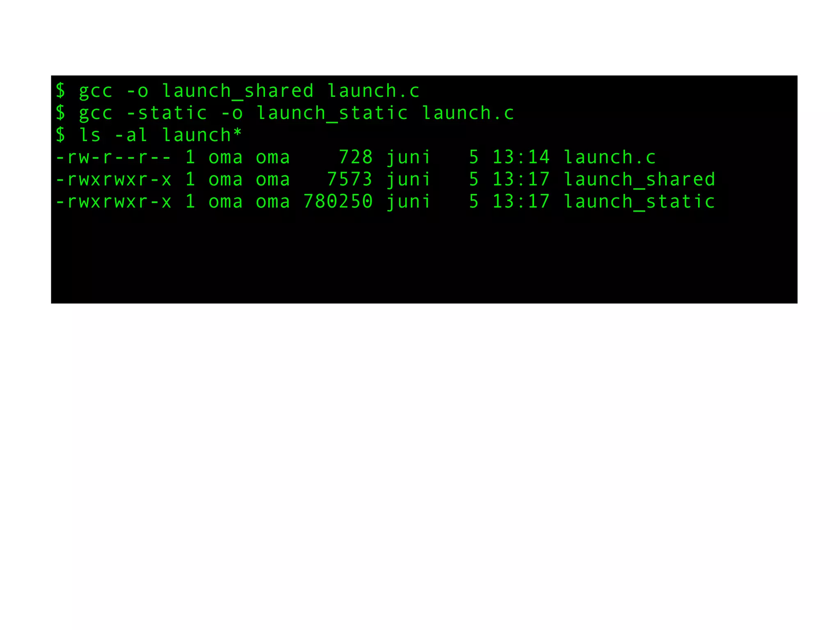Click the permissions of launch_static row
Viewport: 840px width, 630px height.
(113, 202)
